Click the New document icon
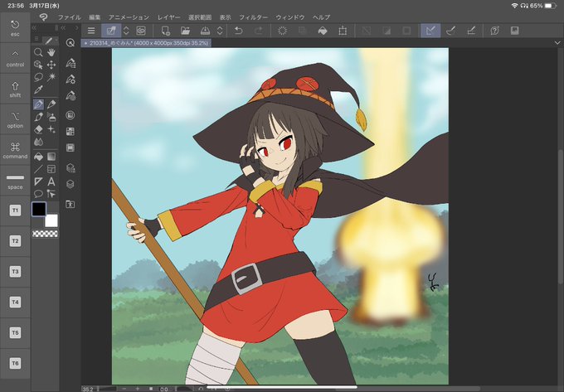Screen dimensions: 564x392 [165, 31]
